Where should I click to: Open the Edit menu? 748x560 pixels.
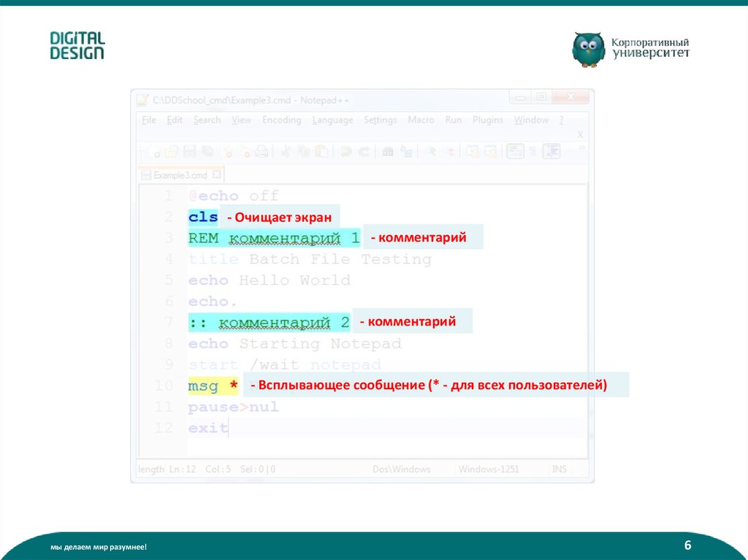(174, 120)
